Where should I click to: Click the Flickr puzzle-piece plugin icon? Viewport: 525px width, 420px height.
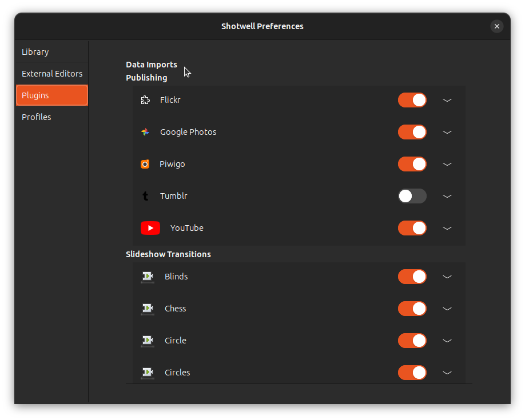tap(145, 100)
